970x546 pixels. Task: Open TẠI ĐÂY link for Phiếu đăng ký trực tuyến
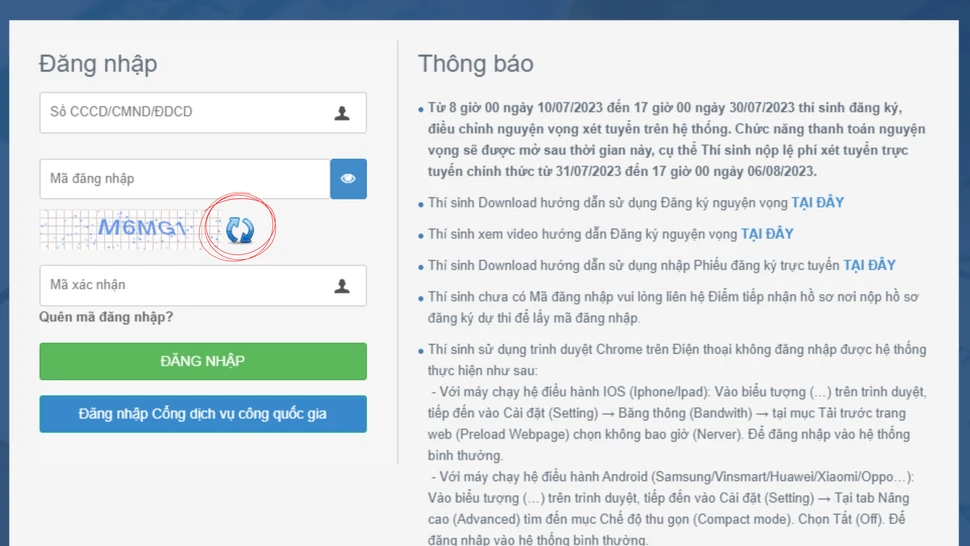click(869, 265)
